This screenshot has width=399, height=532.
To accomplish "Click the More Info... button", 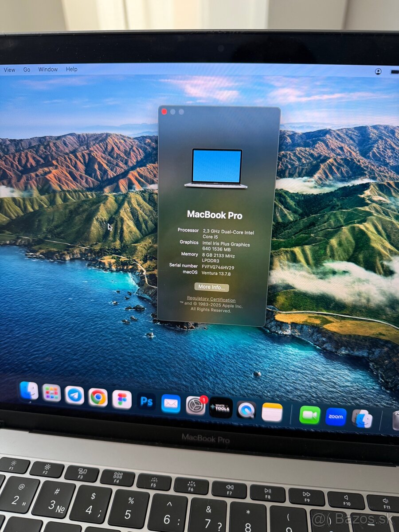I will point(211,287).
